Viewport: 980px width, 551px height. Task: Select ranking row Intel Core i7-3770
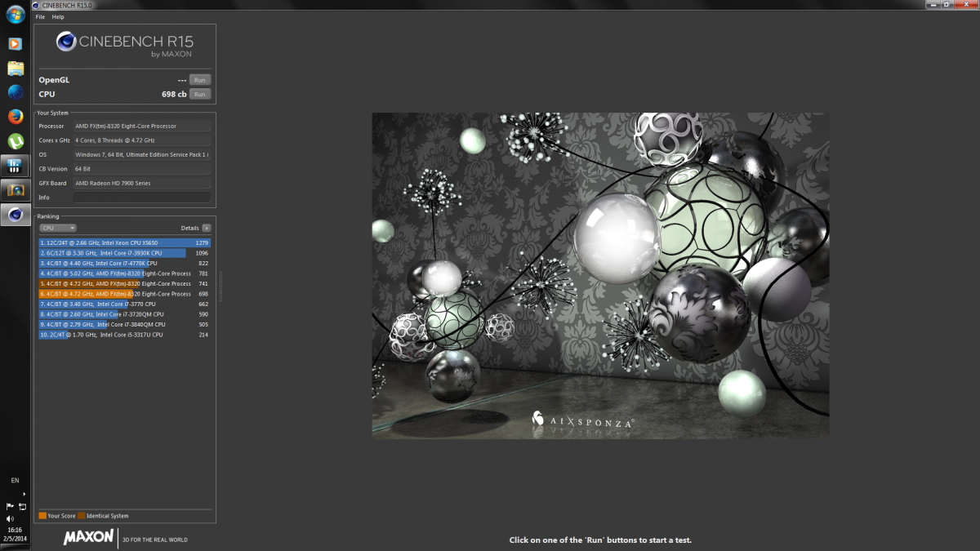coord(125,304)
